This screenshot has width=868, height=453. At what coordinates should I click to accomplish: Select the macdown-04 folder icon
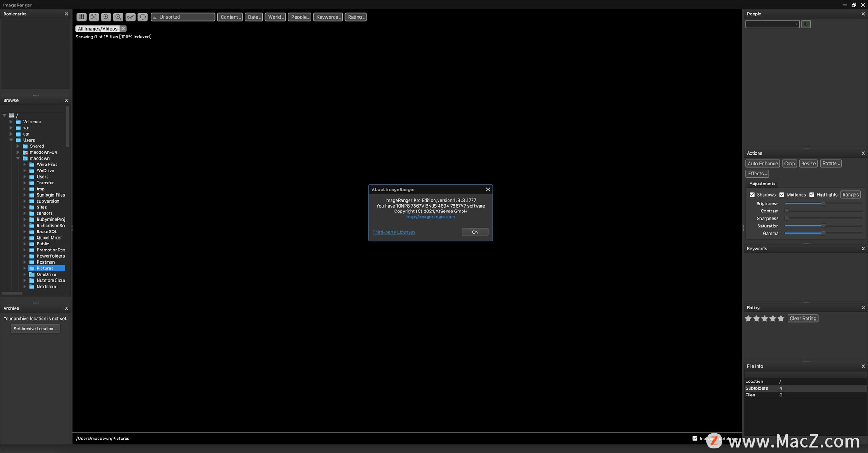click(25, 152)
